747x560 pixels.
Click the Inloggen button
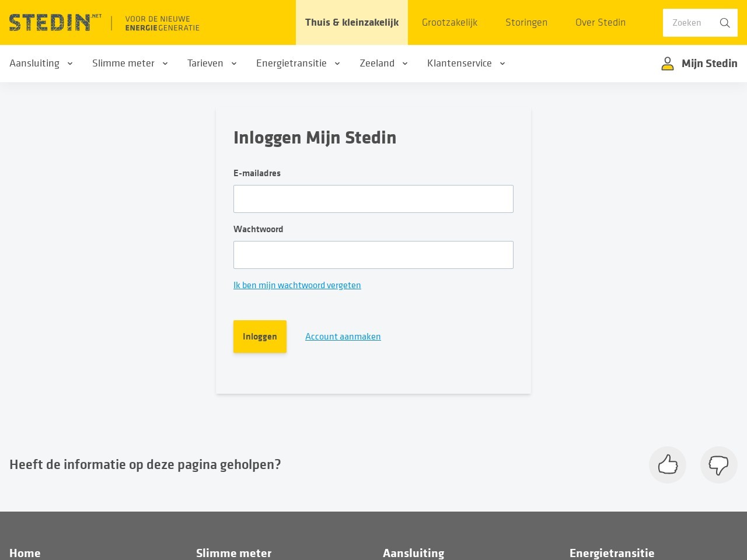point(260,337)
